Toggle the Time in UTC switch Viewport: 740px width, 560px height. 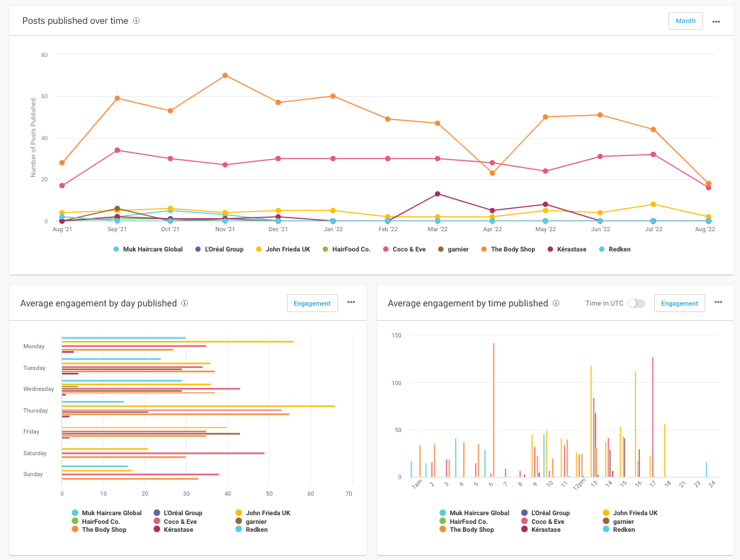(636, 303)
